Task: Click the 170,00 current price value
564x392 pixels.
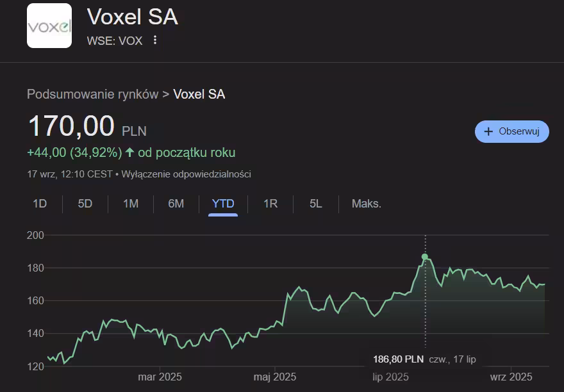Action: [71, 126]
